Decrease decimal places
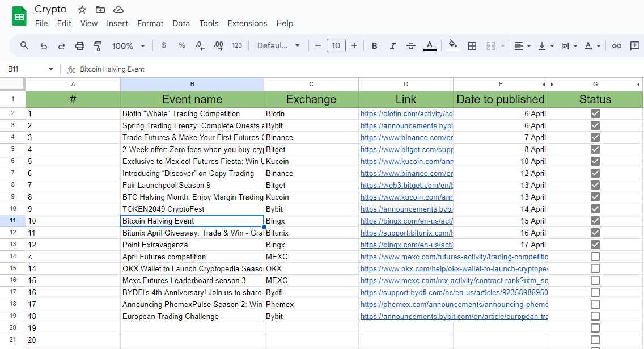This screenshot has width=644, height=349. 200,45
